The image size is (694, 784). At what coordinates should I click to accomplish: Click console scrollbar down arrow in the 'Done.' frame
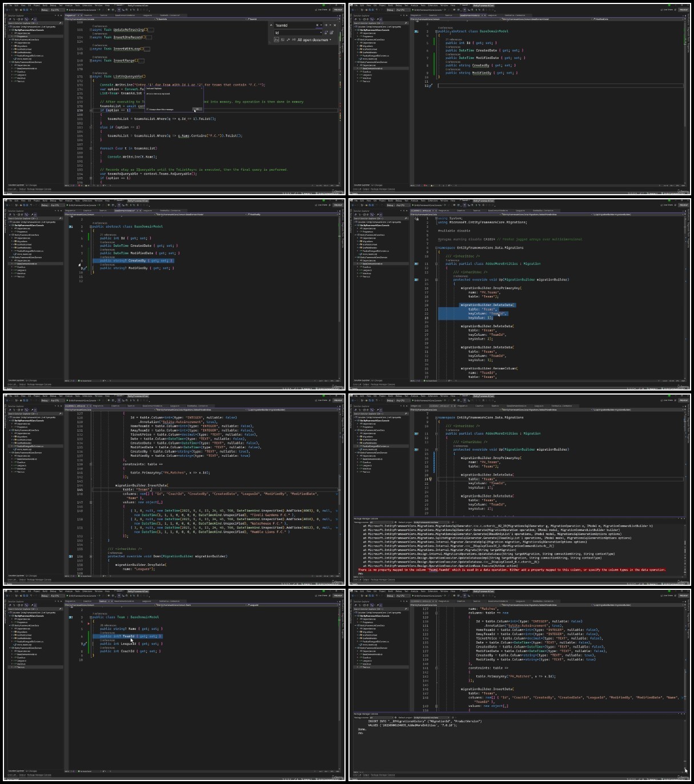(685, 768)
